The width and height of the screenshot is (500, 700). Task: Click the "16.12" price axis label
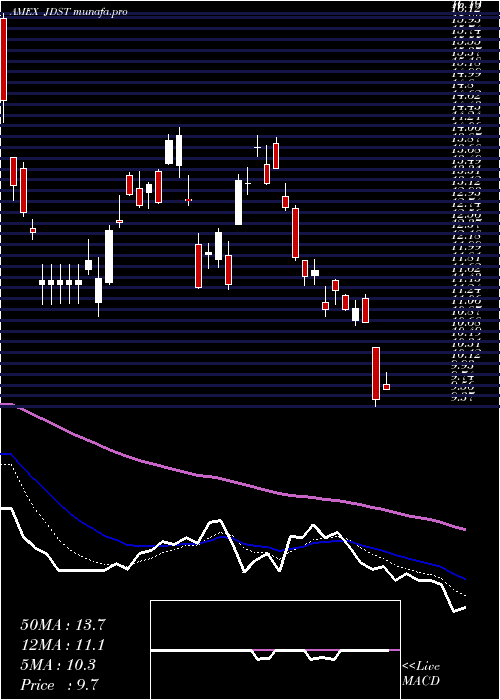467,8
